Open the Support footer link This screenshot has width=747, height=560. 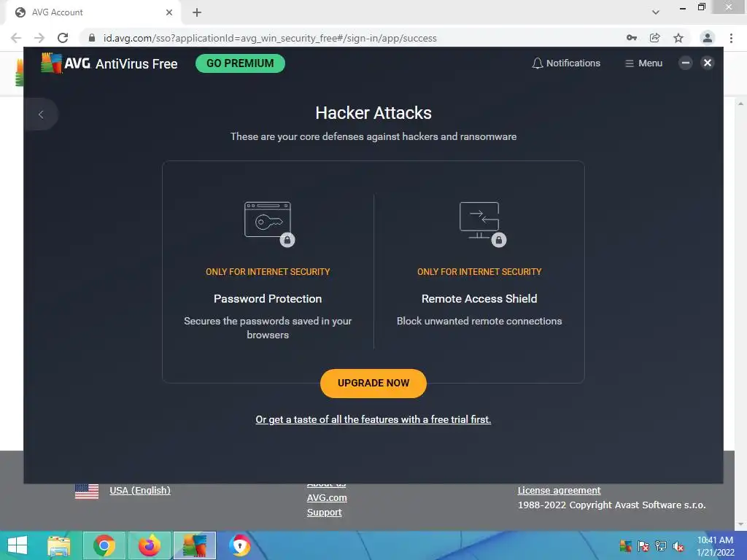(x=325, y=513)
